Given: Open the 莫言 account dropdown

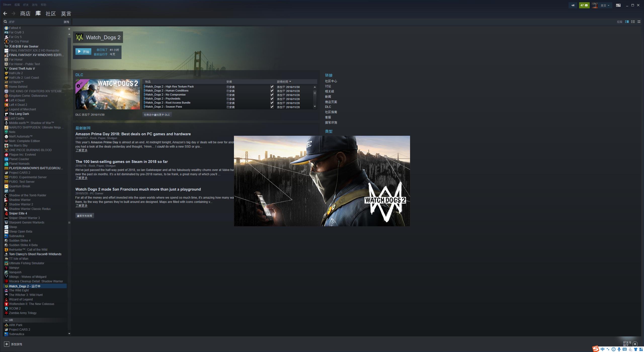Looking at the screenshot, I should coord(605,5).
